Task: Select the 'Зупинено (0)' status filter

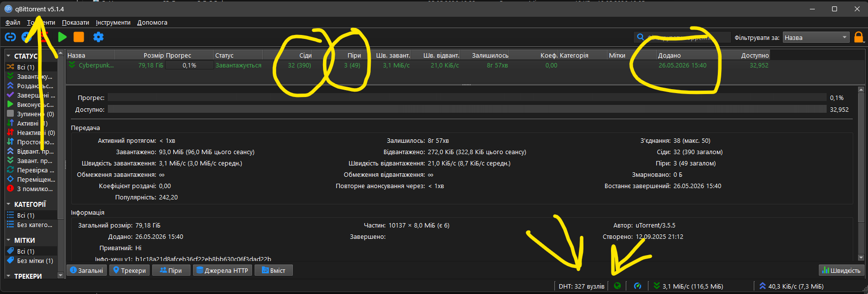Action: (x=32, y=114)
